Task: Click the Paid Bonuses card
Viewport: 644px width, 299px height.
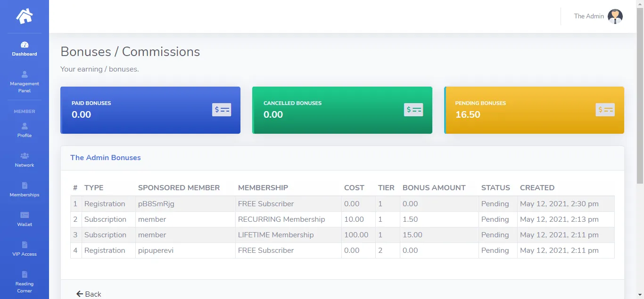Action: [150, 110]
